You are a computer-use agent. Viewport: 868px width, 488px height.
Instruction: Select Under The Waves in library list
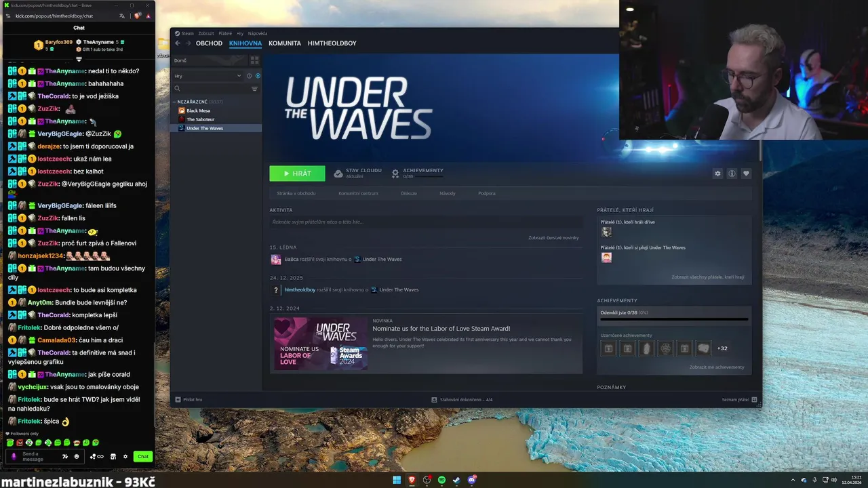(x=216, y=128)
